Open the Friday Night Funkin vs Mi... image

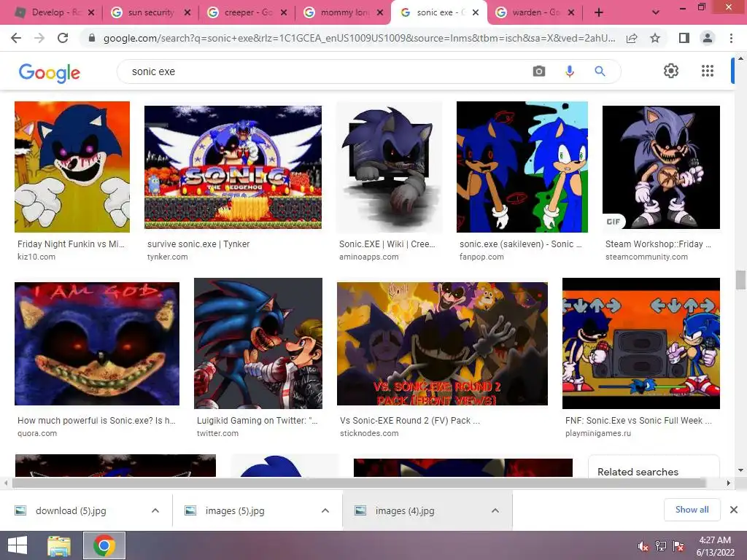pos(72,167)
